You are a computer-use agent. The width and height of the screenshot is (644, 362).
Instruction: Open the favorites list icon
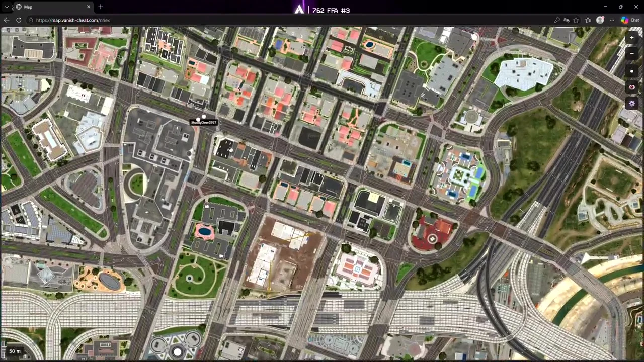point(588,20)
